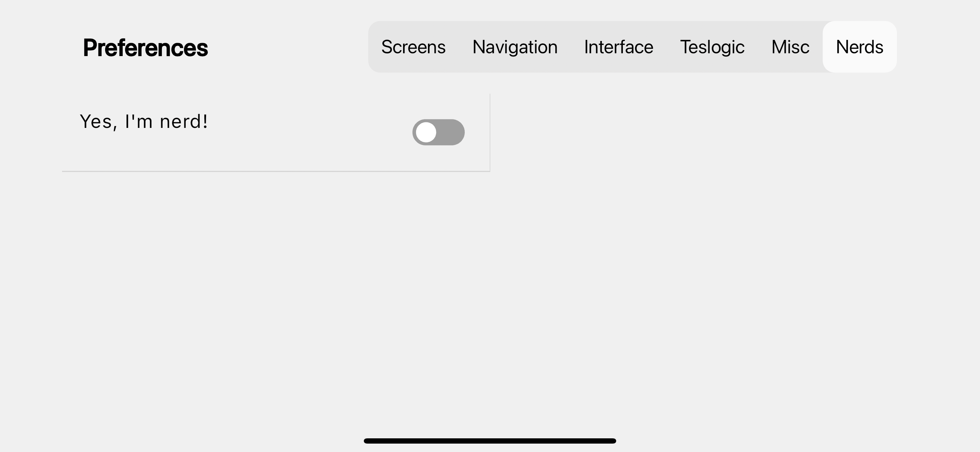Enable the Yes, I'm nerd switch
Image resolution: width=980 pixels, height=452 pixels.
tap(438, 132)
